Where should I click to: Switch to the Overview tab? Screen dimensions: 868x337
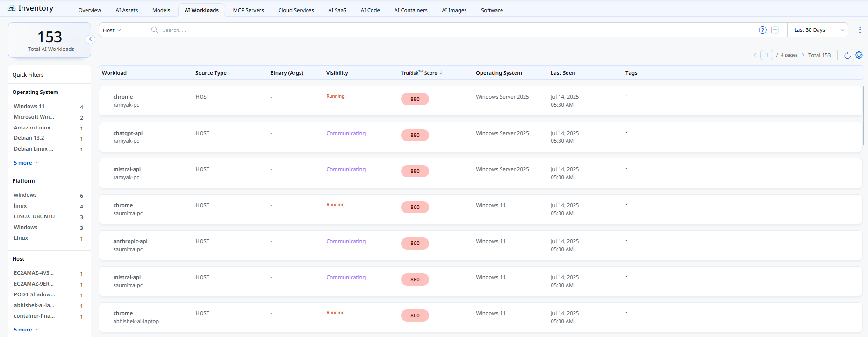pos(90,10)
